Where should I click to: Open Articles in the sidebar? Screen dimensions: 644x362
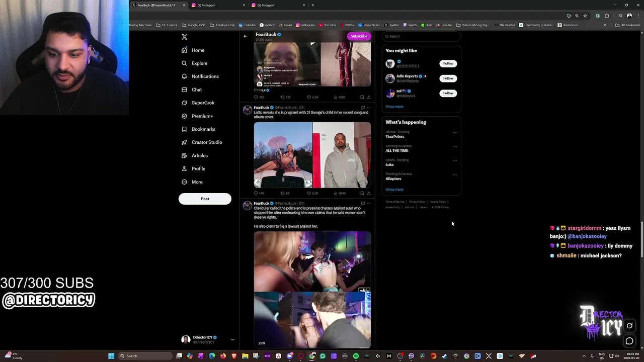[x=194, y=155]
